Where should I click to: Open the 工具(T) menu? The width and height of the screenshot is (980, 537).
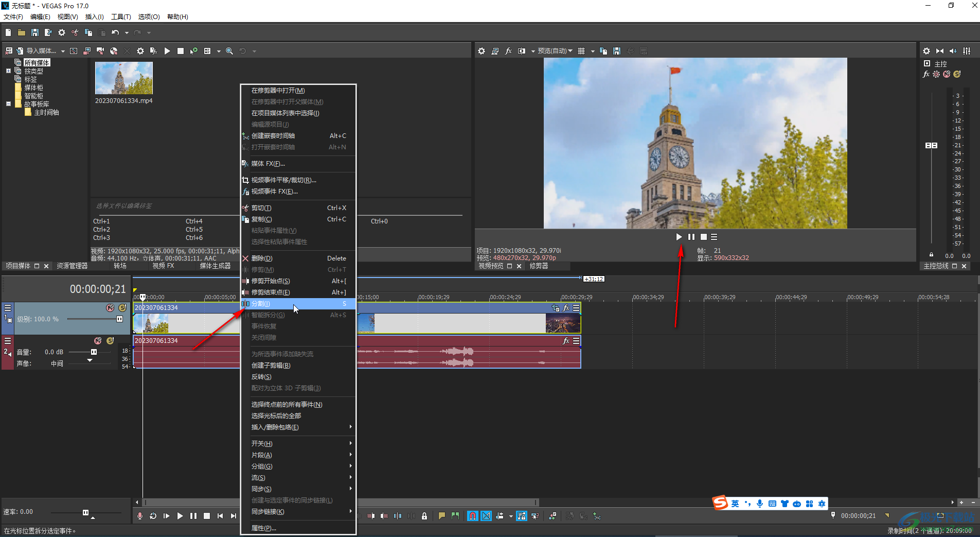(121, 17)
